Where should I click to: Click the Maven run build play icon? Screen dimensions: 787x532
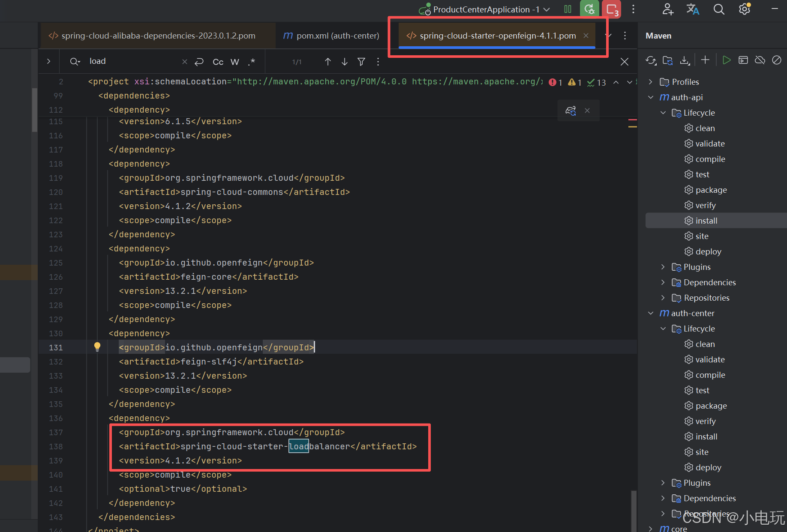click(x=726, y=60)
